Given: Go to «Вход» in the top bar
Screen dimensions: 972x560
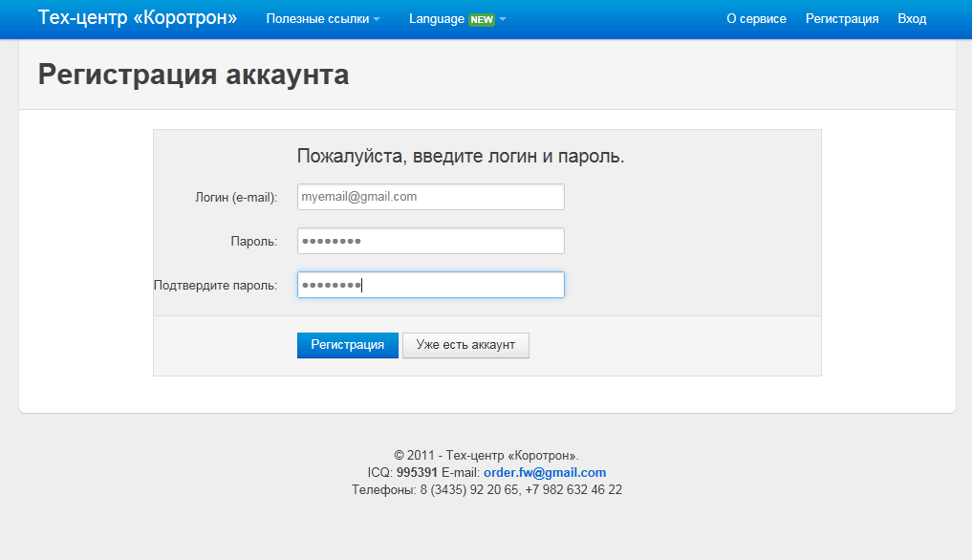Looking at the screenshot, I should [912, 19].
